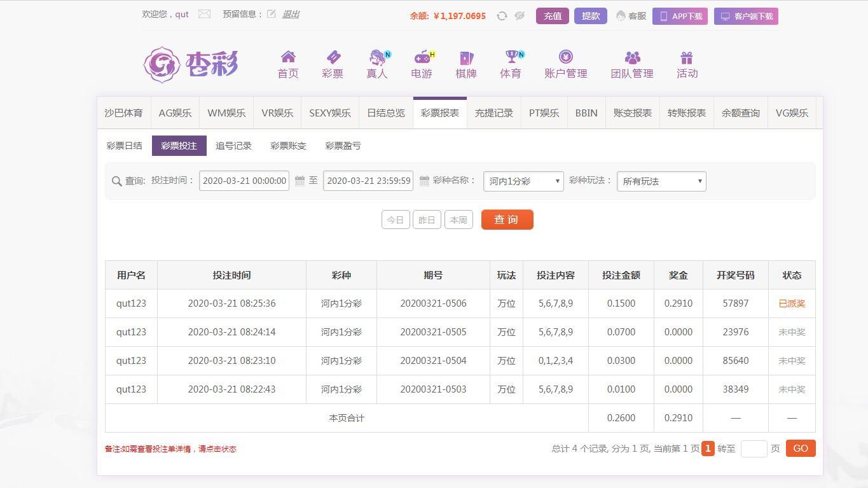Open the 活动 gift icon
This screenshot has height=488, width=868.
[x=687, y=57]
